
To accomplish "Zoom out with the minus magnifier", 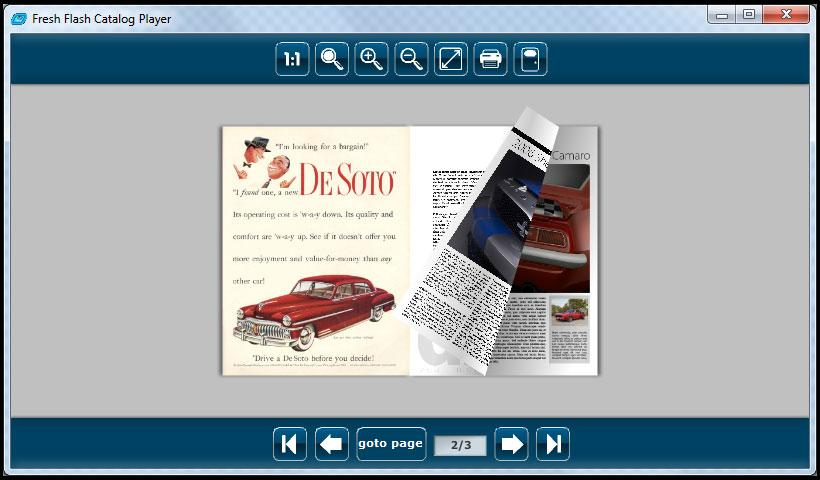I will (411, 60).
